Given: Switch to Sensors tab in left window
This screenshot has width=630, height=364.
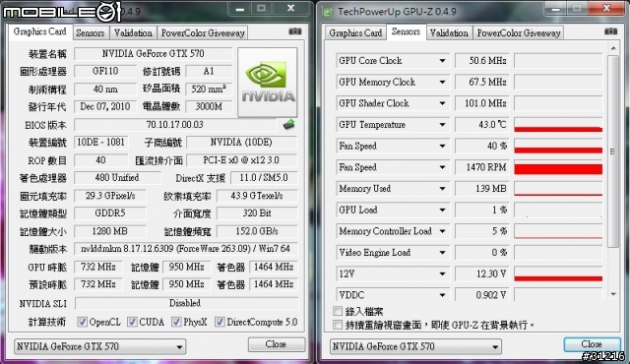Looking at the screenshot, I should point(90,32).
